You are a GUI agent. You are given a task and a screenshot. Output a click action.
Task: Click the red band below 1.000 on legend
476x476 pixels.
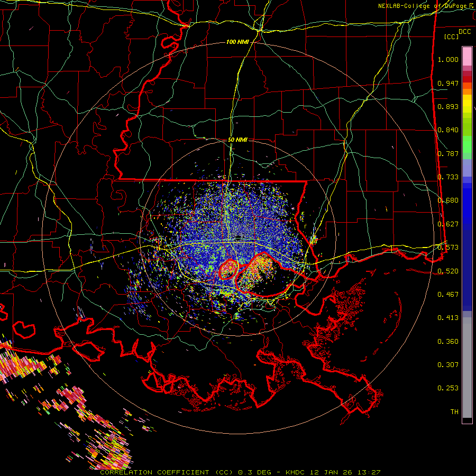[x=467, y=79]
